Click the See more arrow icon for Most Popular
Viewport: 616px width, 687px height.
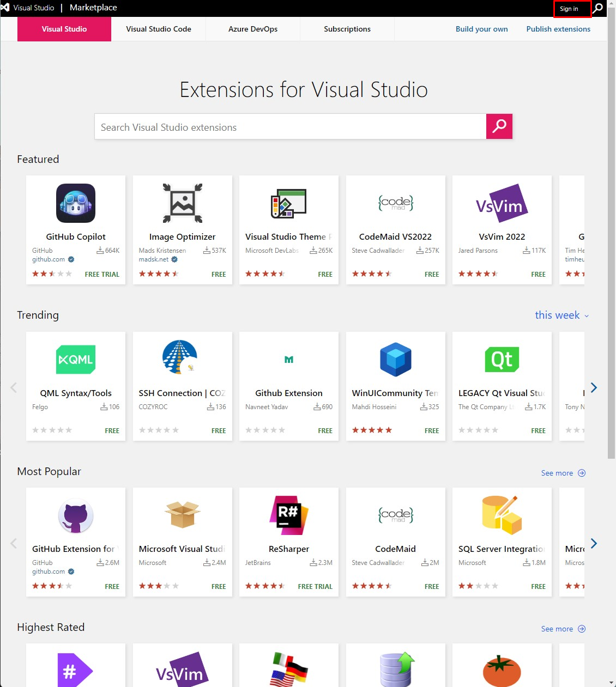coord(582,473)
